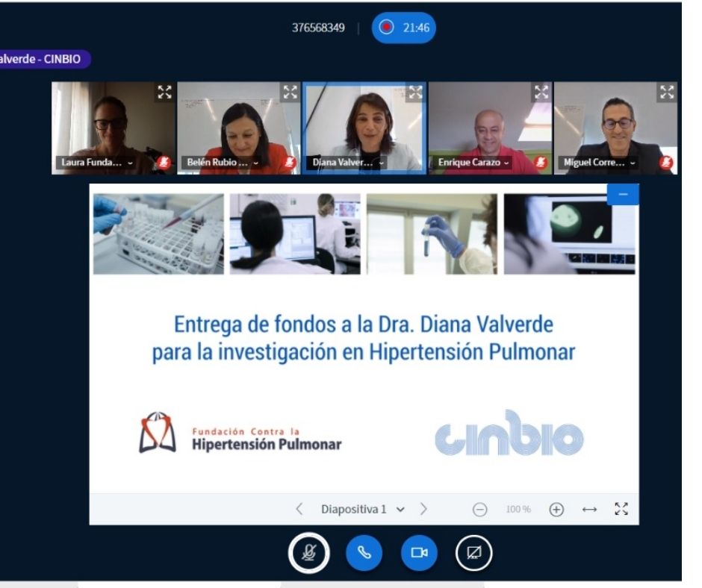
Task: Open Enrique Carazo's participant options dropdown
Action: tap(506, 163)
